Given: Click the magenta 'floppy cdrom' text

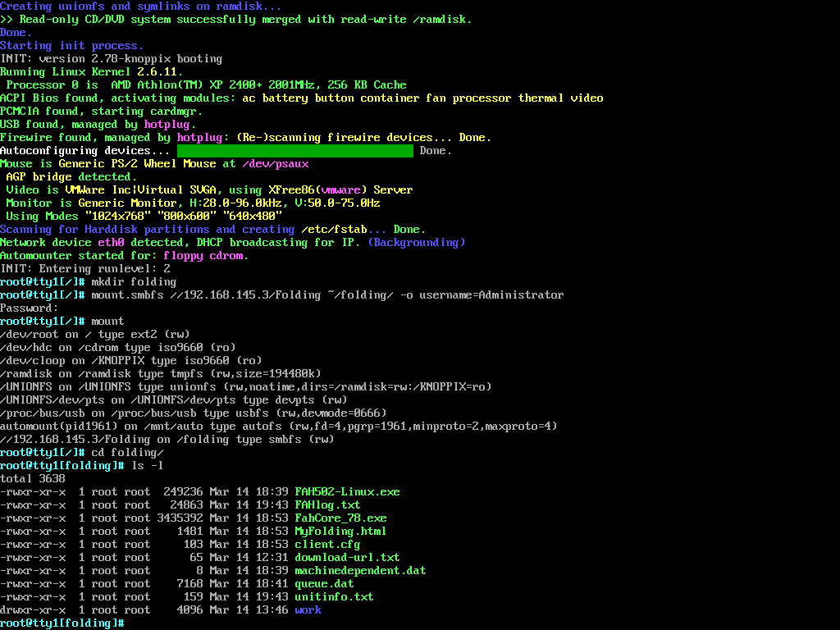Looking at the screenshot, I should coord(203,256).
